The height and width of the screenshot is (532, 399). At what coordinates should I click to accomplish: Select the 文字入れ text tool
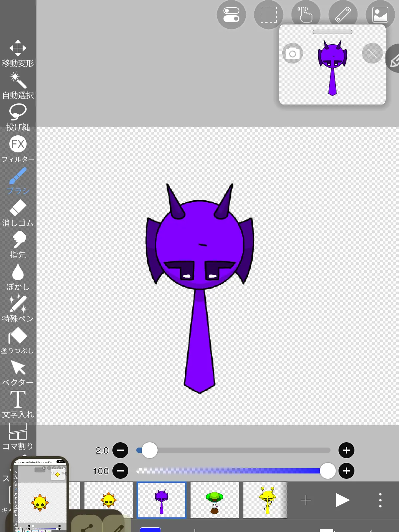[18, 405]
